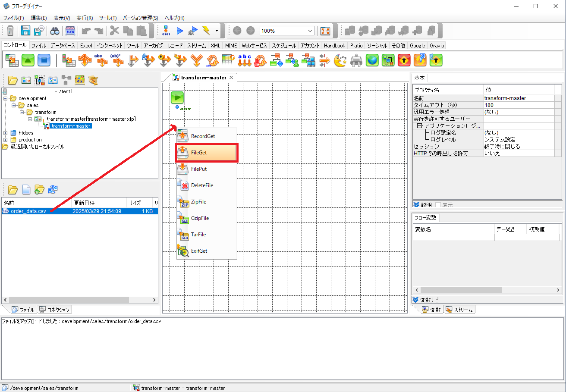
Task: Click the blank new file icon in file pane
Action: pyautogui.click(x=26, y=189)
